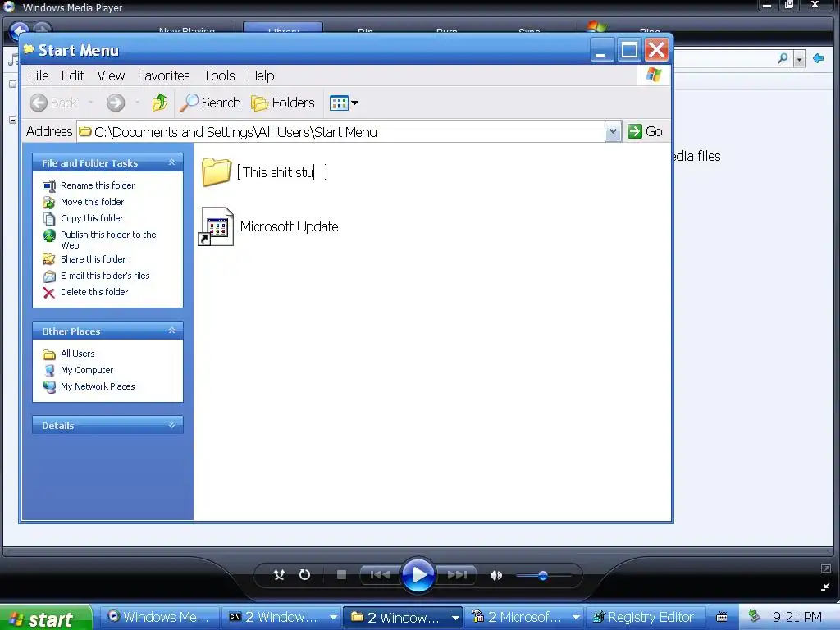Click the Back button's dropdown arrow

click(x=90, y=103)
